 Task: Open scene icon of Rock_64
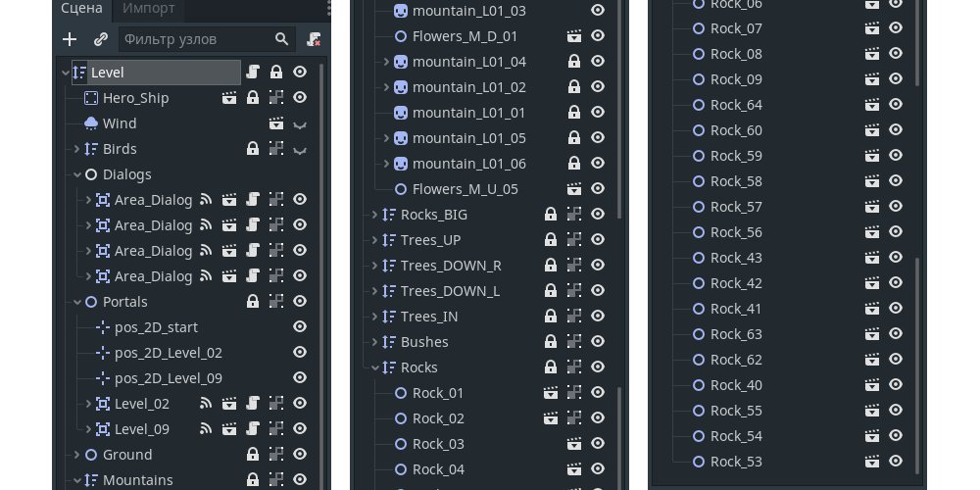coord(872,105)
